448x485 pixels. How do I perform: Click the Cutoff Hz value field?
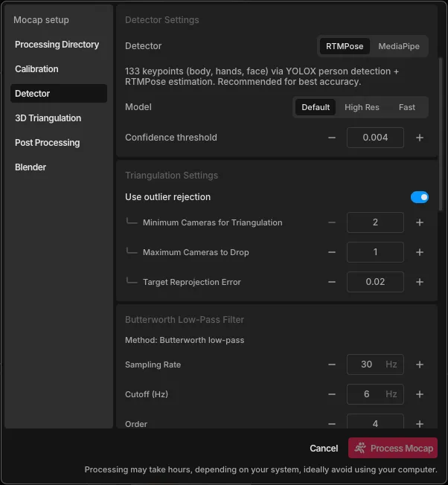[375, 394]
